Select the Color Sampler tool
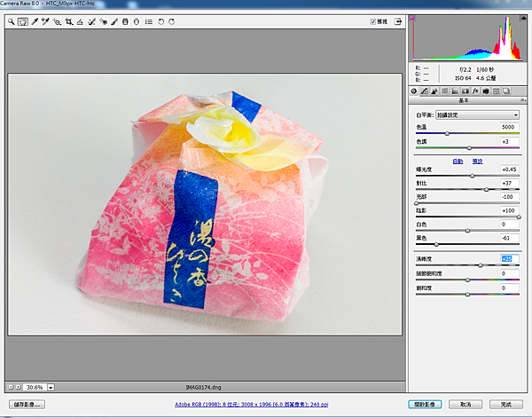This screenshot has width=532, height=418. pos(45,21)
